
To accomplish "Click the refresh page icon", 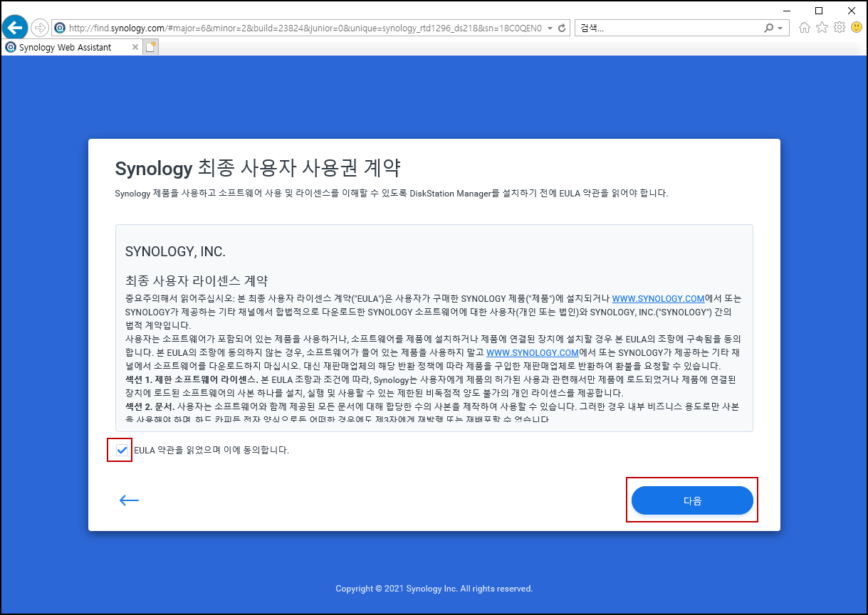I will click(562, 28).
